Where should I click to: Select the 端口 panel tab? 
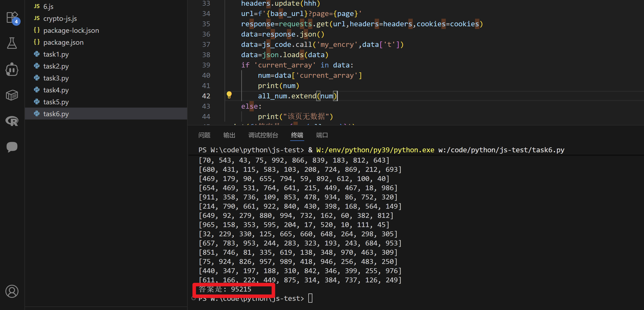322,135
